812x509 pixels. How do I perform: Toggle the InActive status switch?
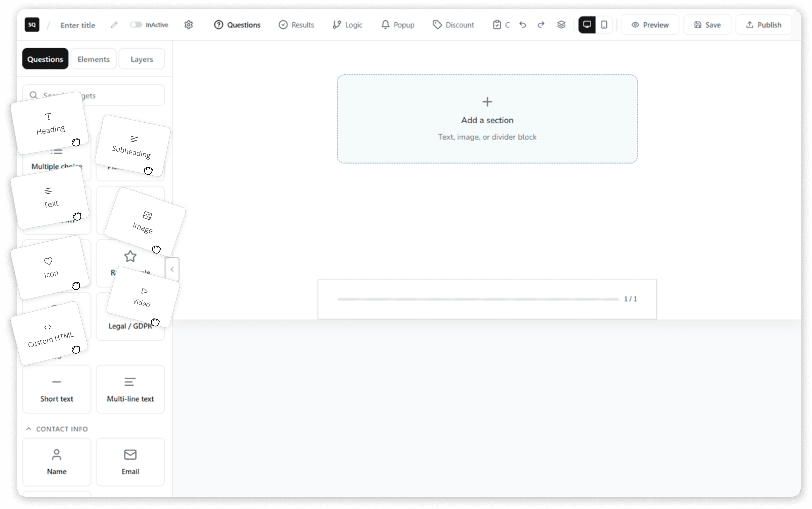pyautogui.click(x=136, y=25)
